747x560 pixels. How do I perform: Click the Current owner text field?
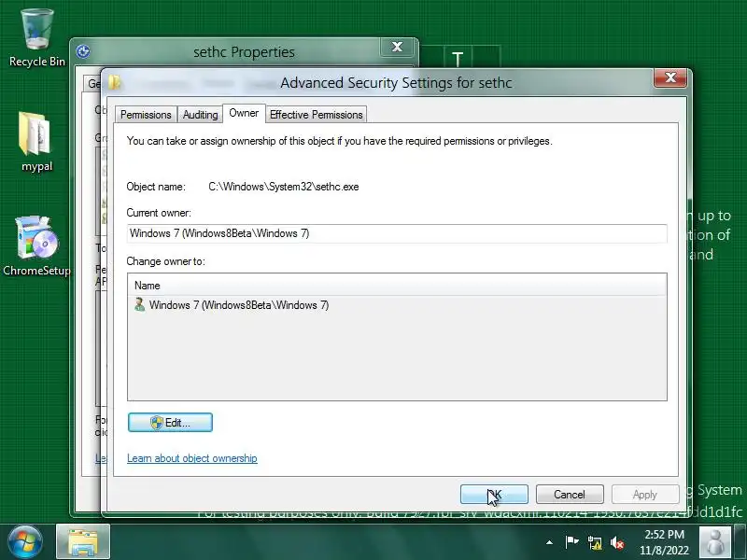[x=397, y=233]
